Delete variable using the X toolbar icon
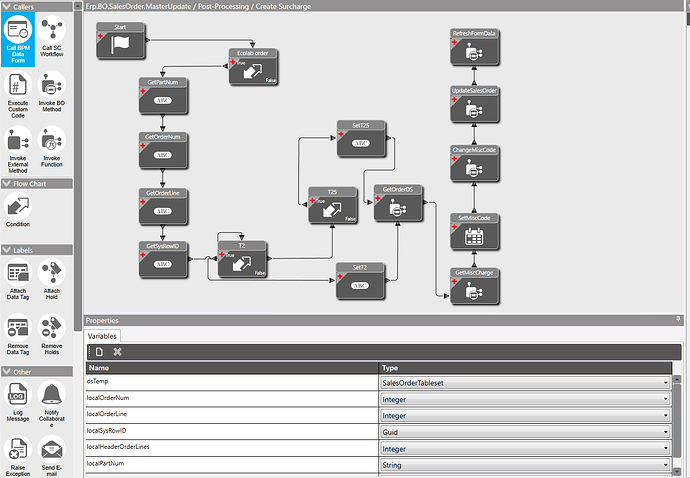The image size is (690, 478). click(x=117, y=352)
